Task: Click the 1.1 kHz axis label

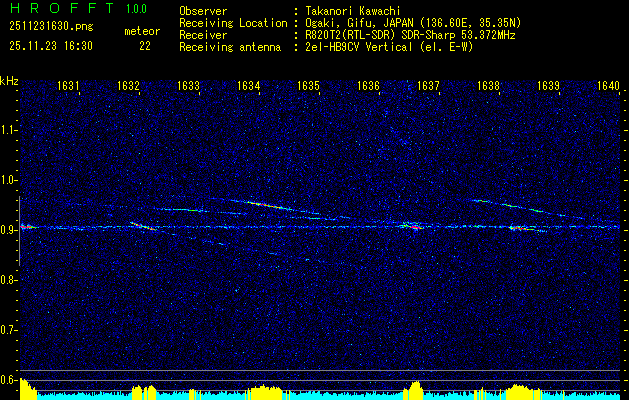Action: [8, 130]
